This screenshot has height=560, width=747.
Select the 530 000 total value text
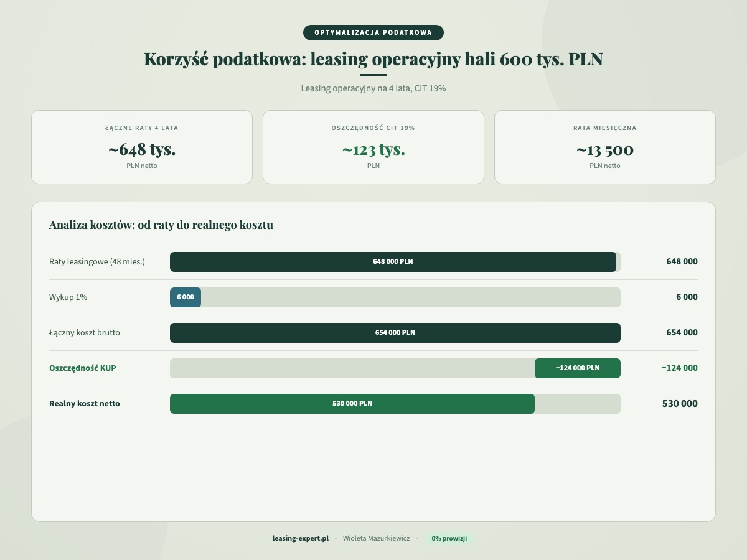click(680, 403)
